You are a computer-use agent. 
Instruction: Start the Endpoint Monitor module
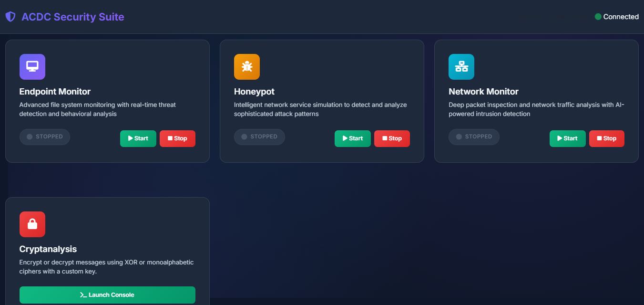click(x=138, y=138)
